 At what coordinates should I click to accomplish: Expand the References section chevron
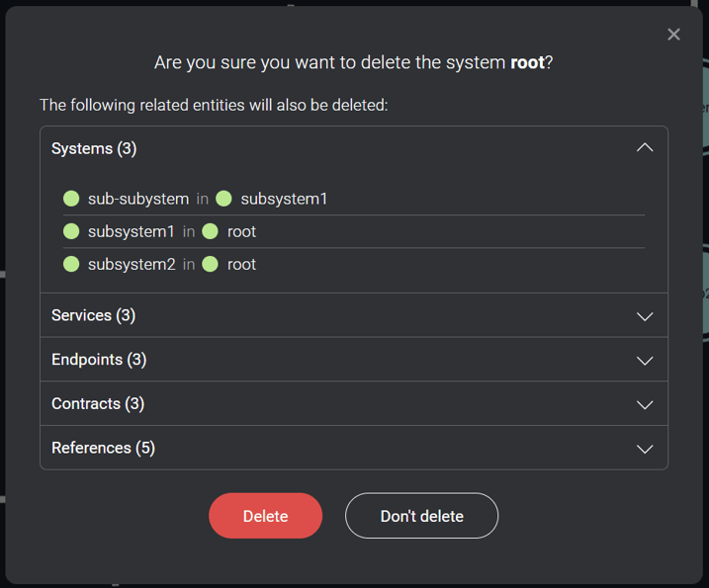click(645, 449)
